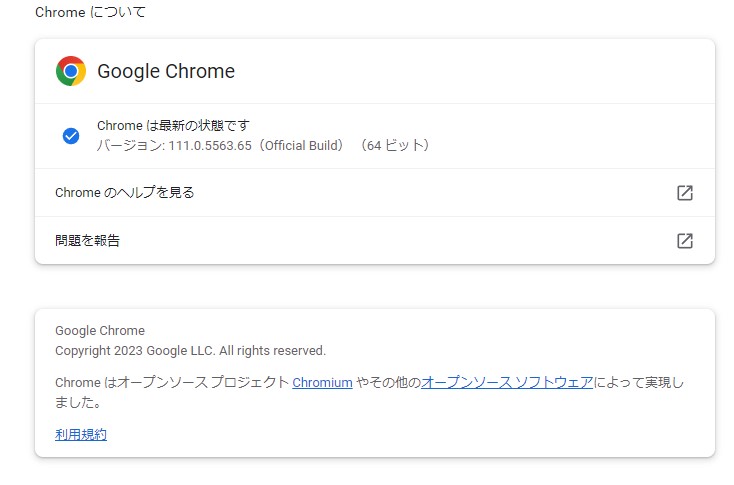Click the Copyright 2023 Google LLC line

190,351
